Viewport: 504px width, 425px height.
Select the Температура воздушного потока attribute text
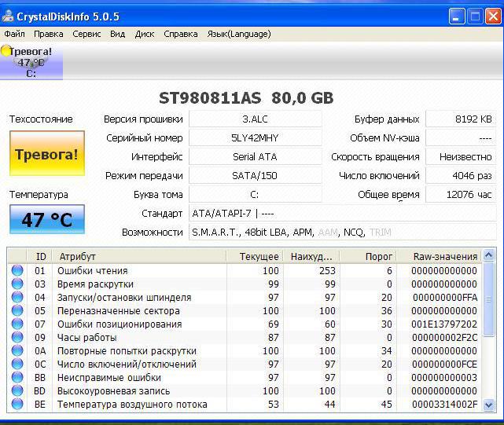tap(132, 405)
